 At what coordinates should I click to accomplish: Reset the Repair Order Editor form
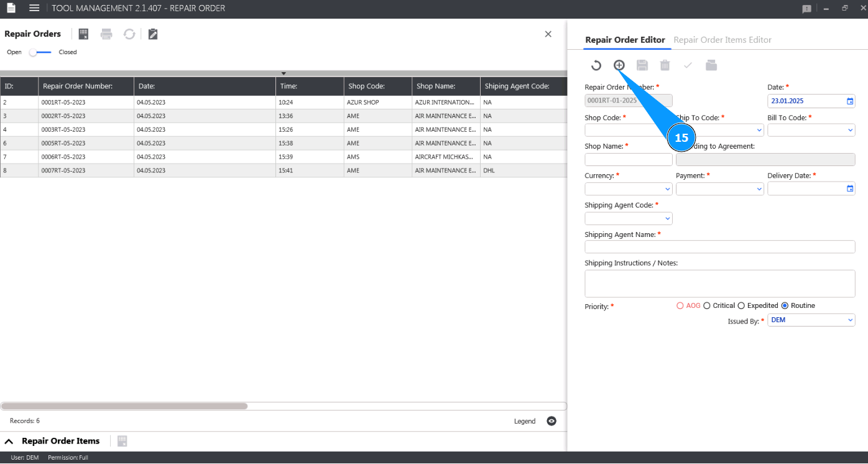click(x=596, y=65)
